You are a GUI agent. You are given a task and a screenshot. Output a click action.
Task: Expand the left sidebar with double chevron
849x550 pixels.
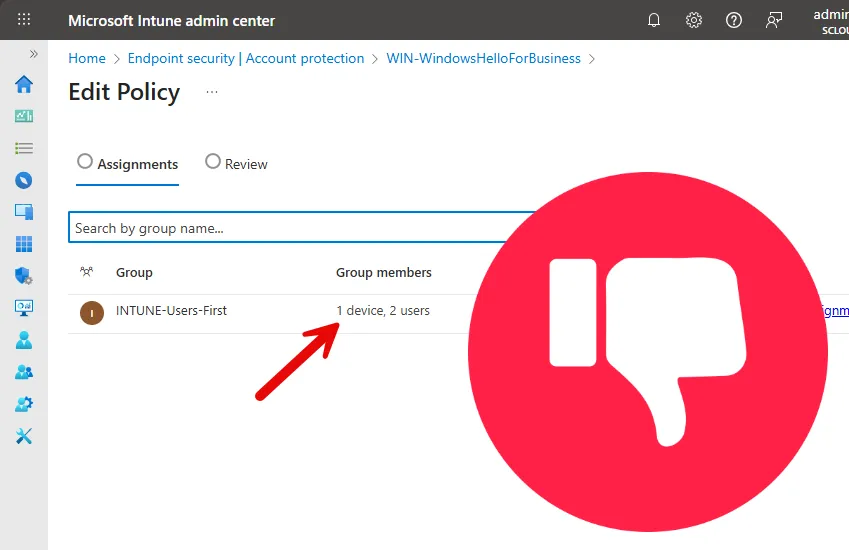coord(34,54)
